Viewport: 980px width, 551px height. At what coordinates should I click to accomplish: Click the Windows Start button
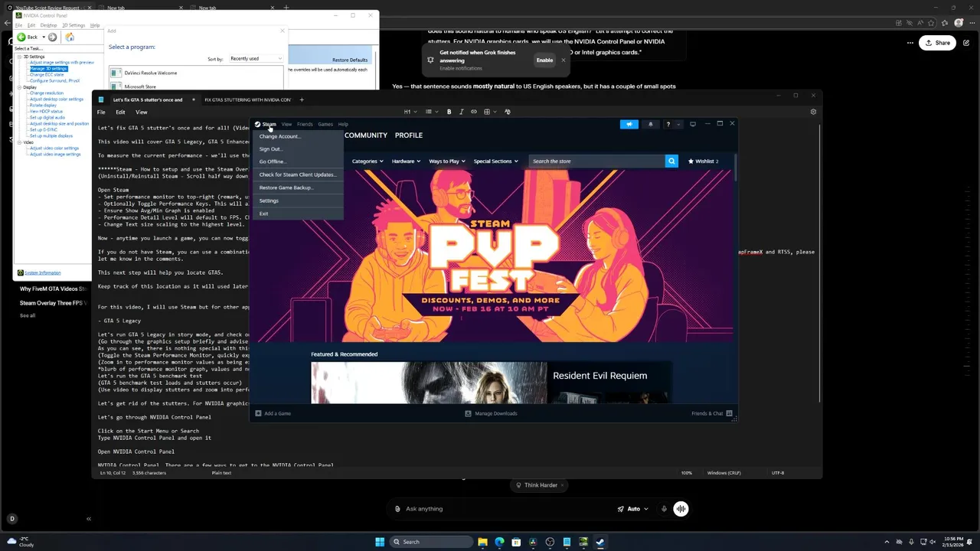[x=380, y=542]
